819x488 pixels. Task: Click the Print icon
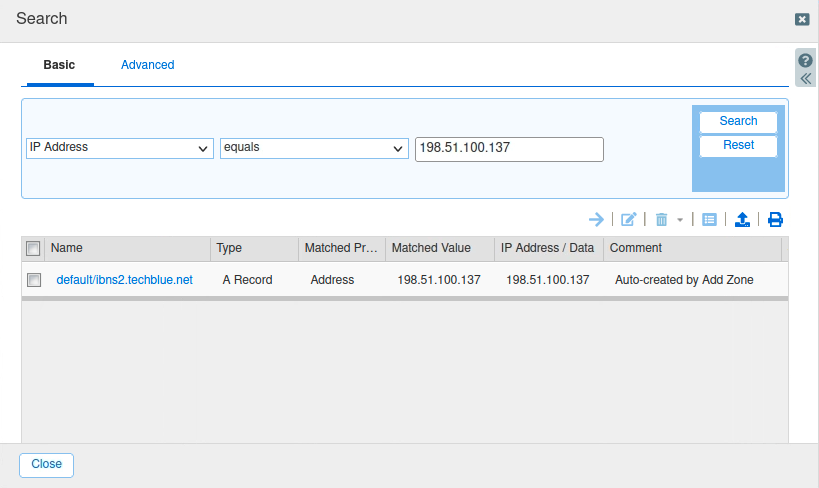[775, 220]
